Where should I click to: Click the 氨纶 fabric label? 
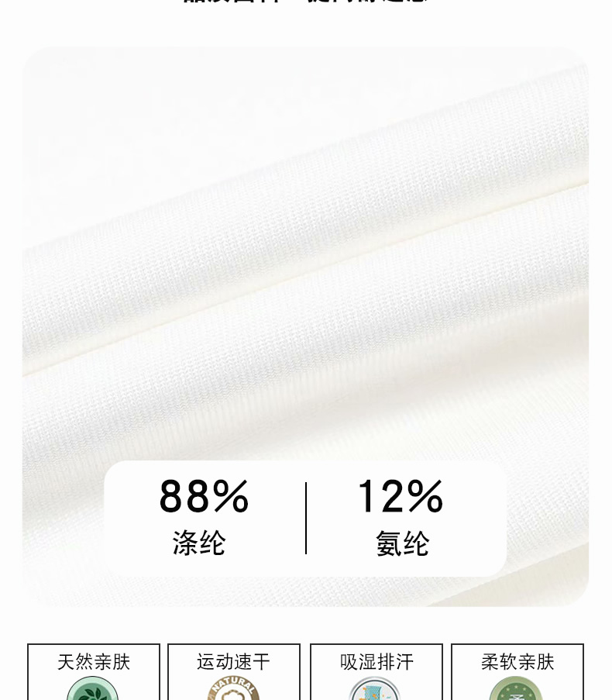coord(402,543)
